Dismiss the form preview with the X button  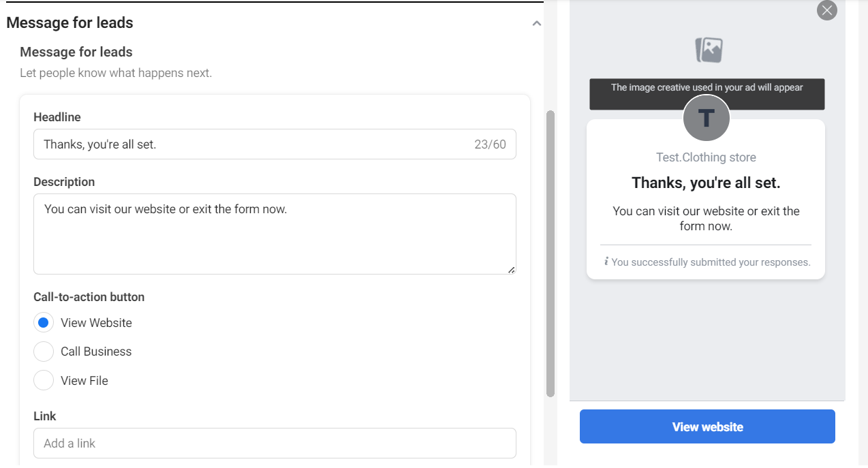coord(826,10)
